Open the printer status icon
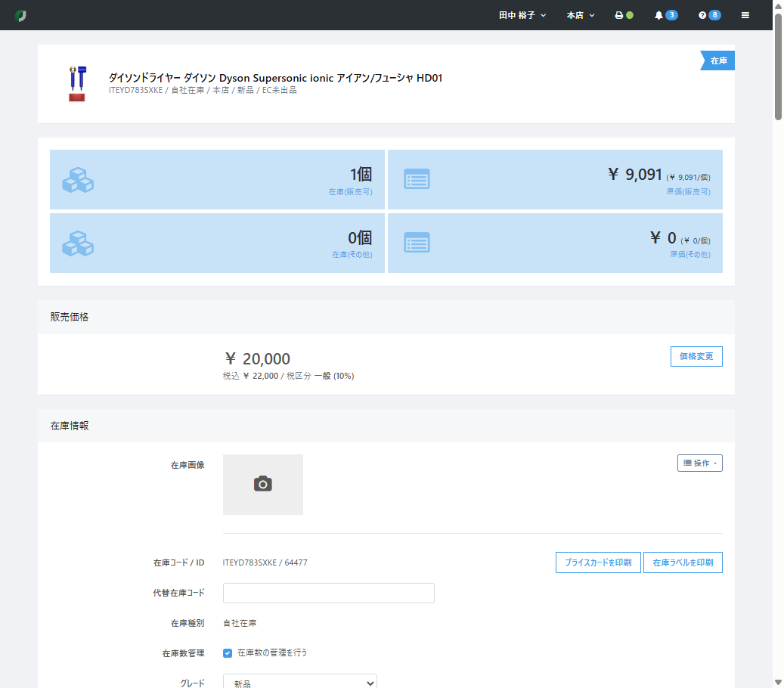This screenshot has width=784, height=688. (x=624, y=16)
